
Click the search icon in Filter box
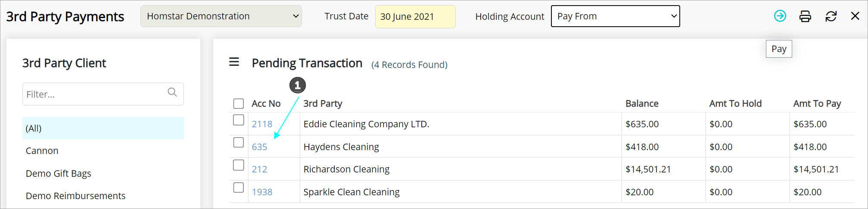point(172,92)
